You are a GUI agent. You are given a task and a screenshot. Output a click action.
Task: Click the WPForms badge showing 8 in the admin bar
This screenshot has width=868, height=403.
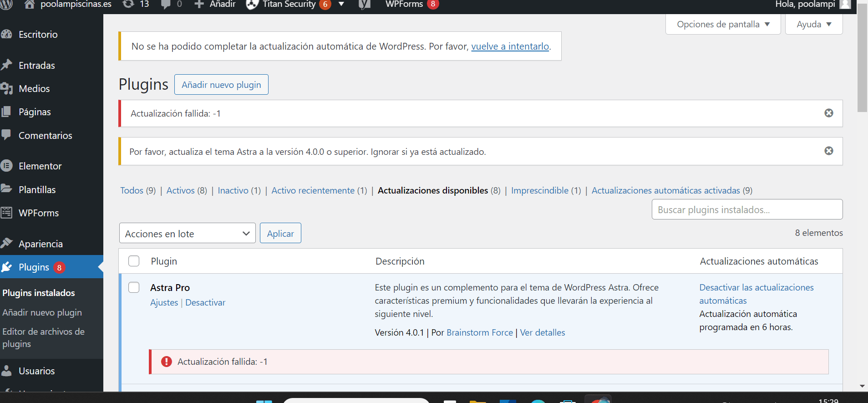(x=433, y=4)
